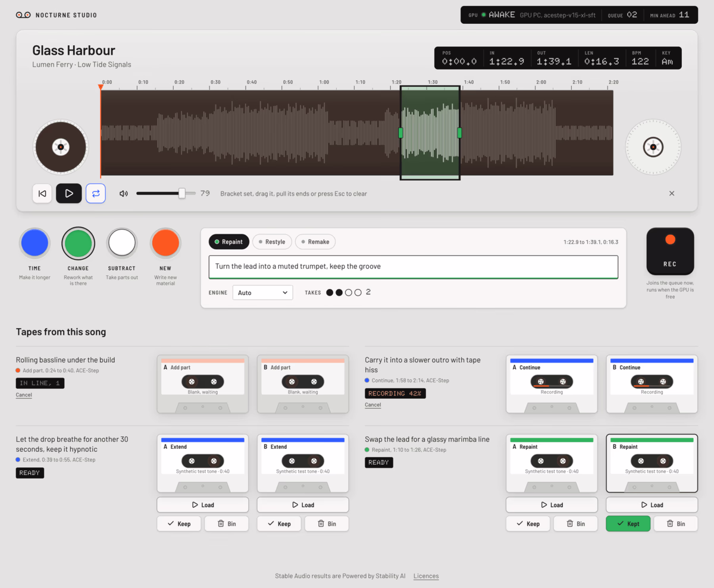Screen dimensions: 714x588
Task: Click the QUEUE 02 counter
Action: point(622,15)
